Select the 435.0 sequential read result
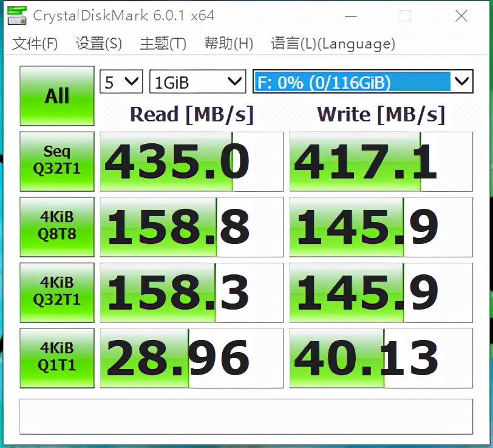493x448 pixels. [x=191, y=161]
